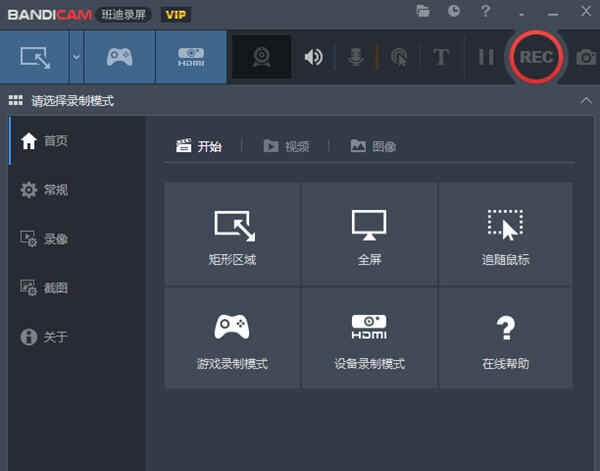This screenshot has height=471, width=600.
Task: Choose the 设备录制模式 tile
Action: [369, 337]
